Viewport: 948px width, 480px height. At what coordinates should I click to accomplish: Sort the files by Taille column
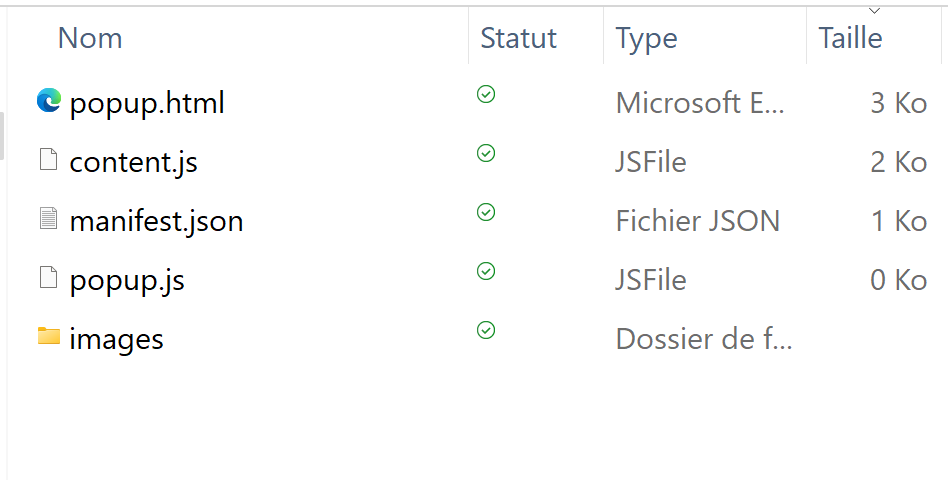[x=850, y=38]
